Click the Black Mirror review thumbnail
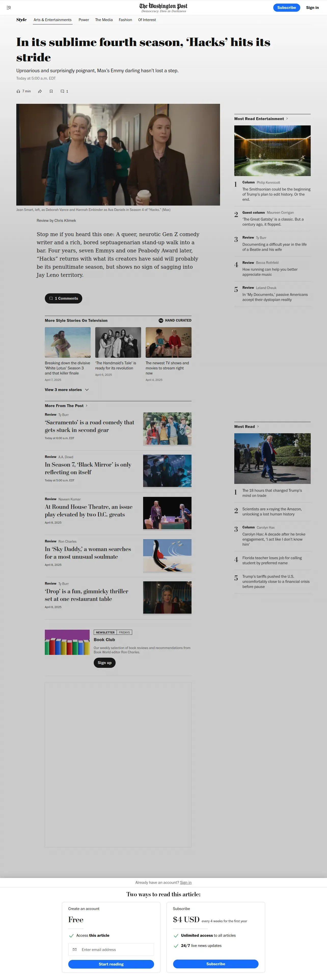The height and width of the screenshot is (980, 327). [167, 471]
